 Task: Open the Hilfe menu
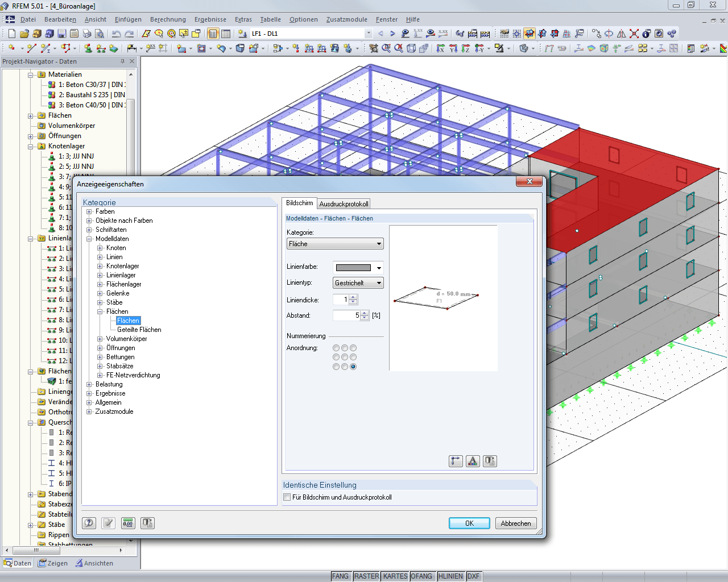click(412, 19)
